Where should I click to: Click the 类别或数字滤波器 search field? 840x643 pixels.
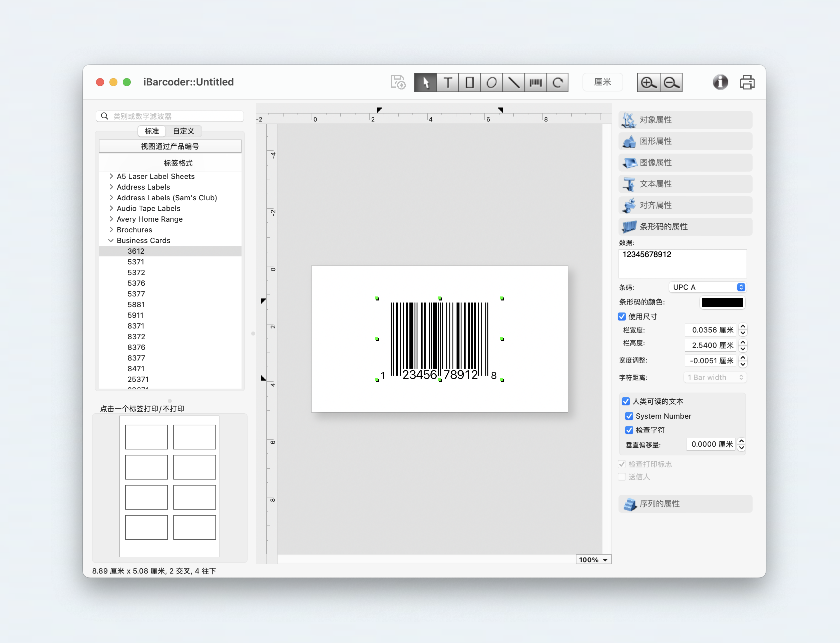pos(170,116)
